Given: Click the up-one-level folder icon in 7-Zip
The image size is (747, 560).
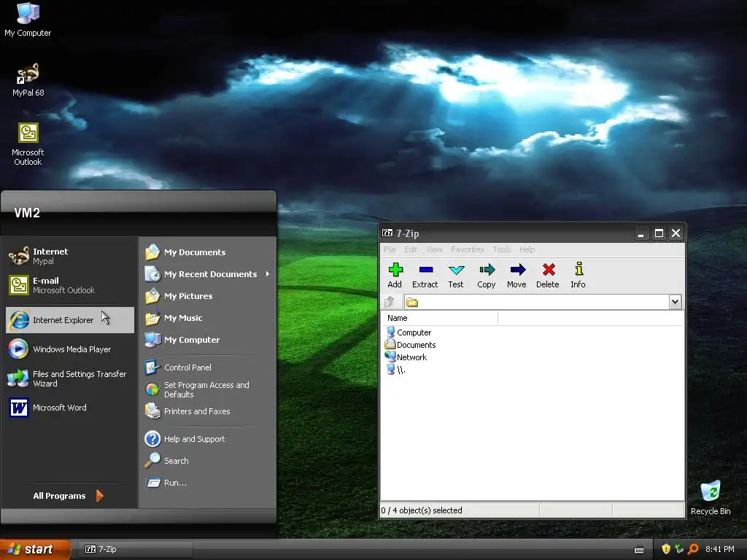Looking at the screenshot, I should (390, 302).
